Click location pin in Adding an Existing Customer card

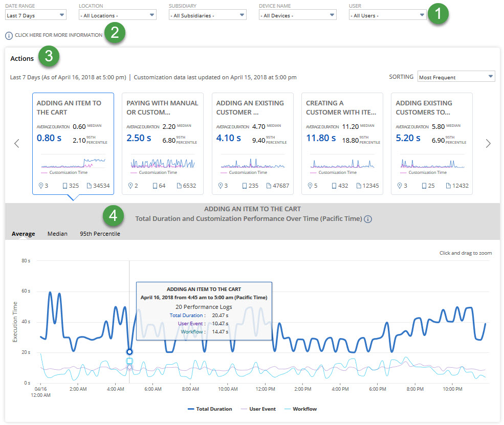[x=220, y=186]
